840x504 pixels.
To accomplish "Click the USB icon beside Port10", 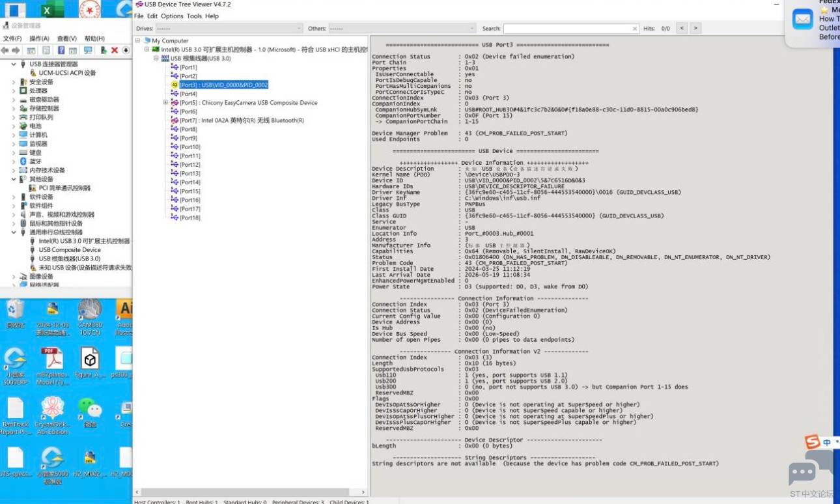I will (175, 147).
